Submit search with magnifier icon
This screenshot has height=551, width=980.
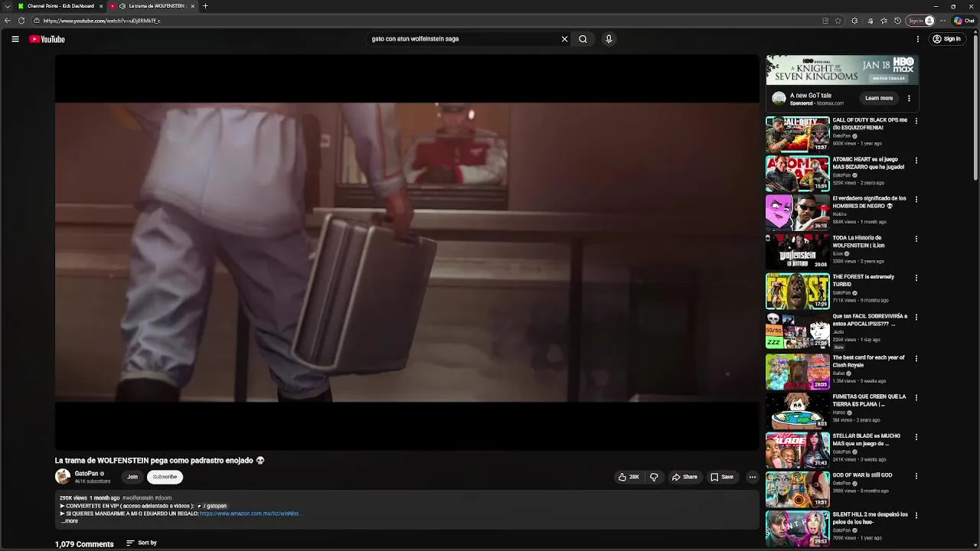click(x=583, y=39)
